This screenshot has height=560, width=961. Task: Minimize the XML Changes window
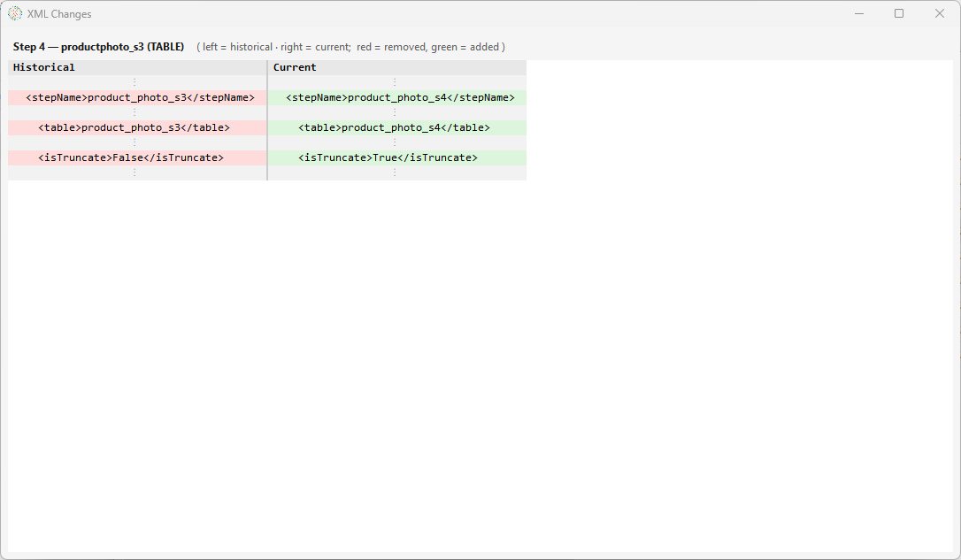pyautogui.click(x=859, y=13)
